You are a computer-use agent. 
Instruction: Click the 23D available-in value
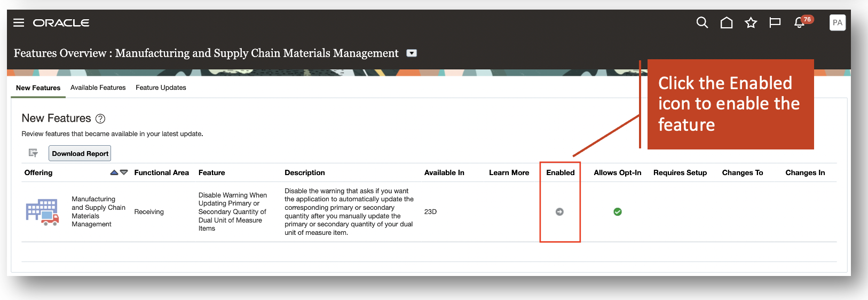[x=430, y=212]
